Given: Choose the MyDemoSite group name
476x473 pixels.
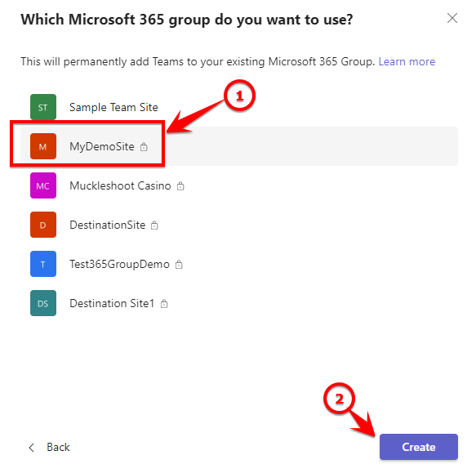Looking at the screenshot, I should [x=102, y=146].
